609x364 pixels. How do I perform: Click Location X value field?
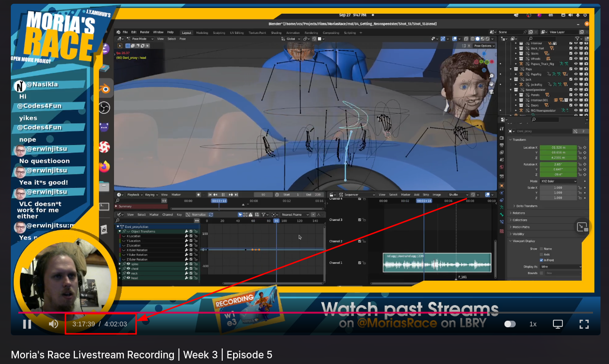point(558,147)
